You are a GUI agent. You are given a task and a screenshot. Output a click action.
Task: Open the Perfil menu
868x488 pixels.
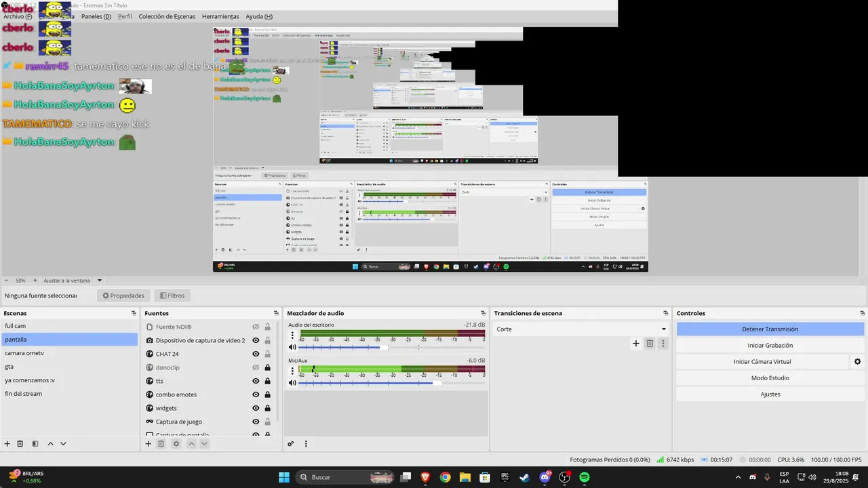coord(125,16)
